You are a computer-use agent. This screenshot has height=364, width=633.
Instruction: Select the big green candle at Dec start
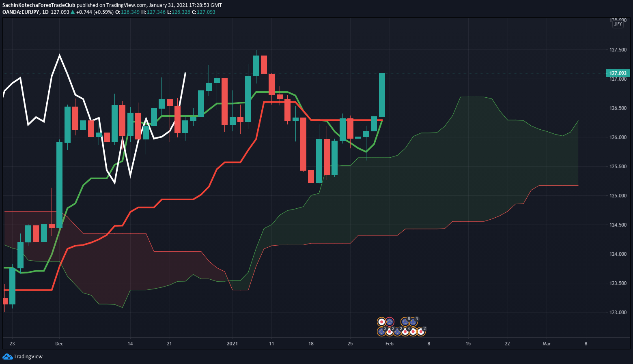click(x=59, y=185)
